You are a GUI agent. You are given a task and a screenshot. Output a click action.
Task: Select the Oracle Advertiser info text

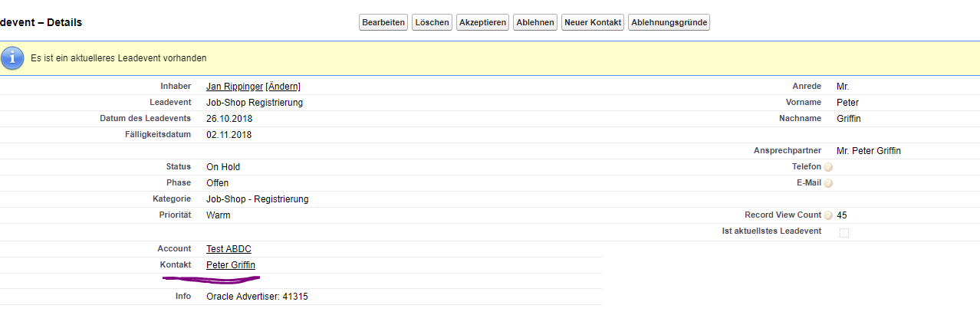pos(257,297)
